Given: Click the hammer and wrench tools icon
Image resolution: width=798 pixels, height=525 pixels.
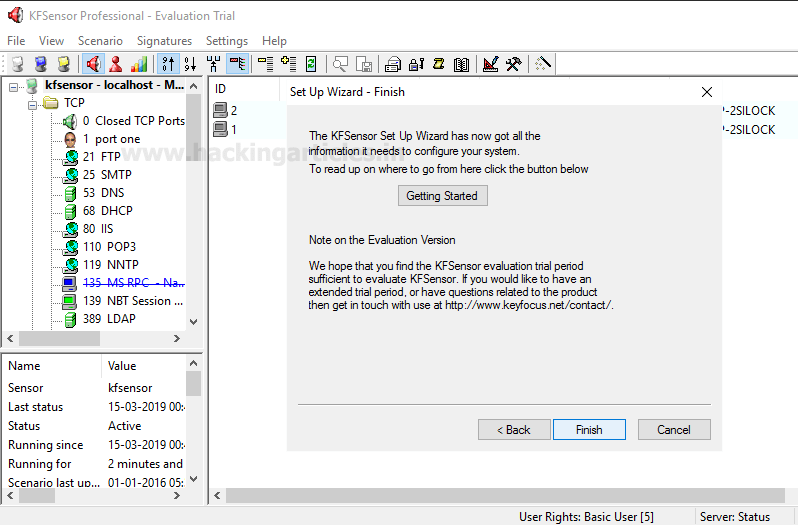Looking at the screenshot, I should pyautogui.click(x=513, y=64).
